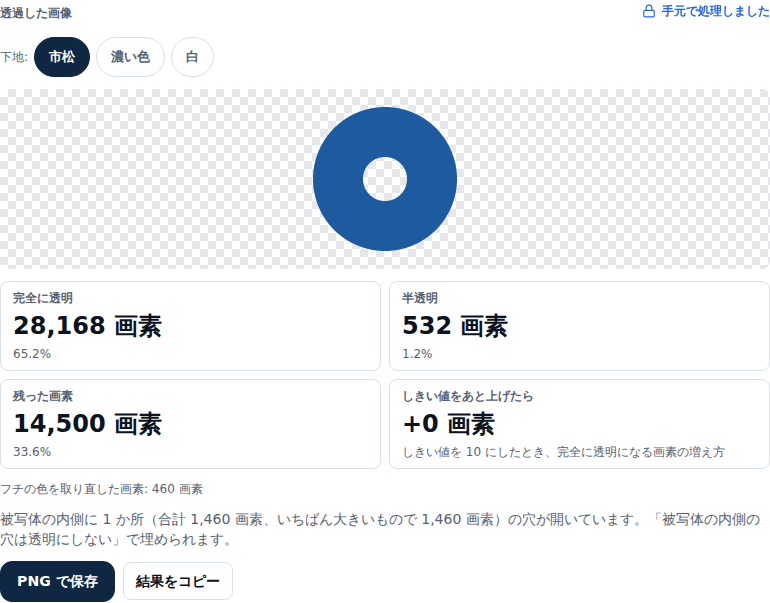This screenshot has height=603, width=770.
Task: Click the 結果をコピー button
Action: pyautogui.click(x=178, y=581)
